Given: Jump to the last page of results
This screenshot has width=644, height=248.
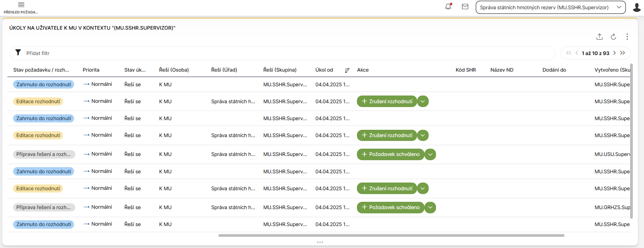Looking at the screenshot, I should tap(622, 53).
